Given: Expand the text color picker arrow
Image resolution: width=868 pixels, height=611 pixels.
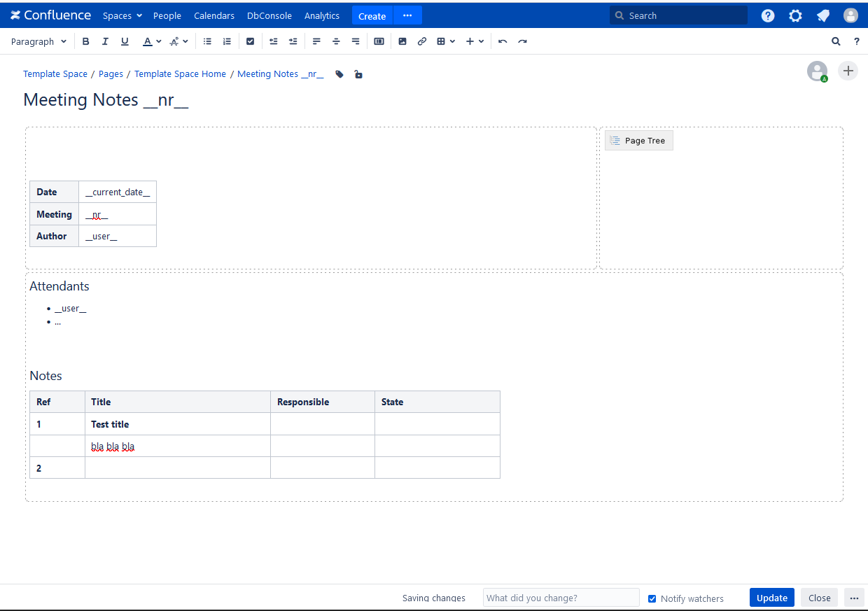Looking at the screenshot, I should pos(159,41).
